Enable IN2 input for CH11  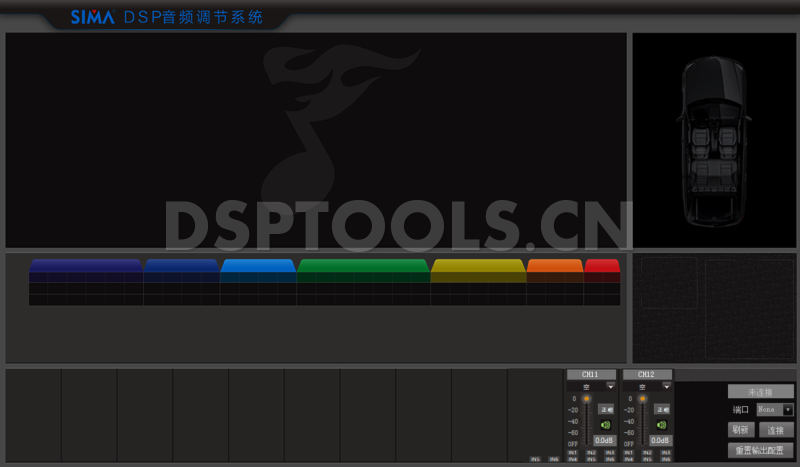pos(591,453)
